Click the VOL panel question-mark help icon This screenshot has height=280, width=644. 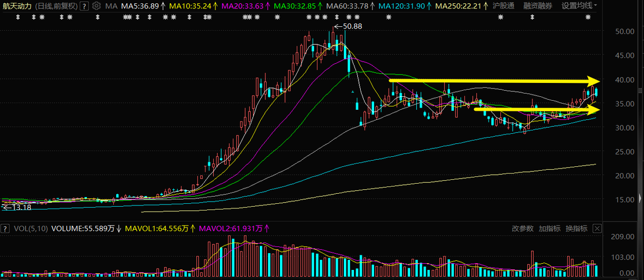tap(6, 228)
